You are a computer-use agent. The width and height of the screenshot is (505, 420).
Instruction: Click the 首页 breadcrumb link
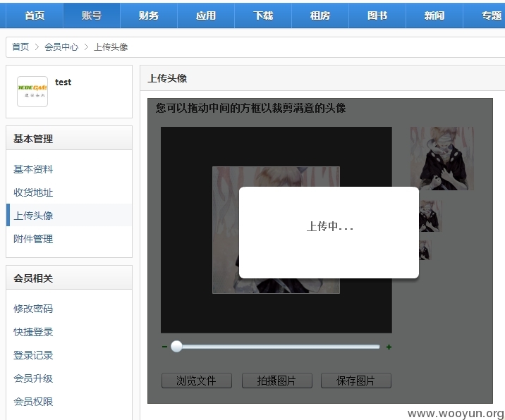(x=20, y=47)
